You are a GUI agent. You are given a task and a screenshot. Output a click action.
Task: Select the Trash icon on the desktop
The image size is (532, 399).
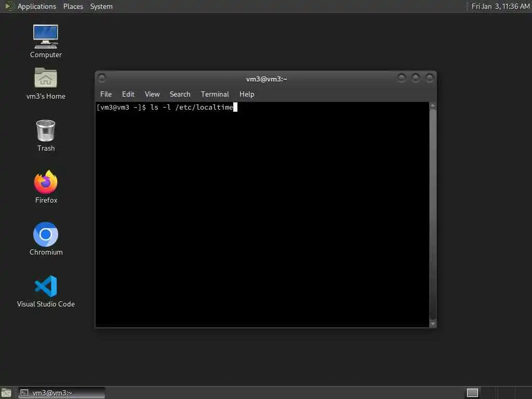(x=46, y=136)
